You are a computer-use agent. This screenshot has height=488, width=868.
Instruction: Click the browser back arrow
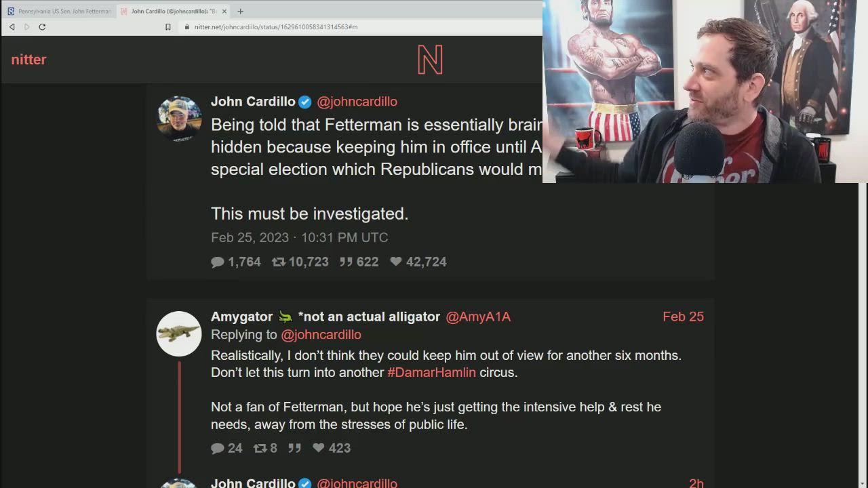[12, 27]
